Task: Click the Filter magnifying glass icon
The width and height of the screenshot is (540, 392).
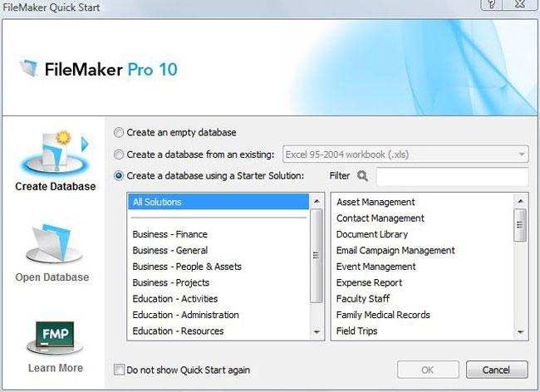Action: [x=361, y=176]
